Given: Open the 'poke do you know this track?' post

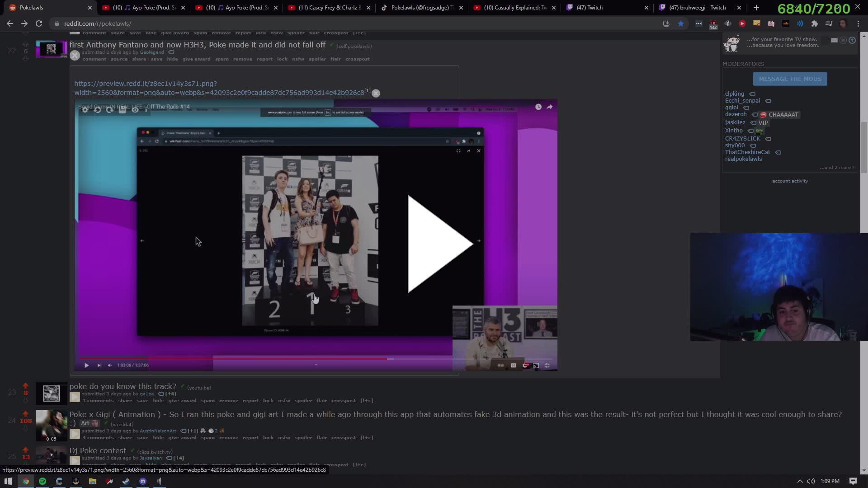Looking at the screenshot, I should tap(123, 386).
